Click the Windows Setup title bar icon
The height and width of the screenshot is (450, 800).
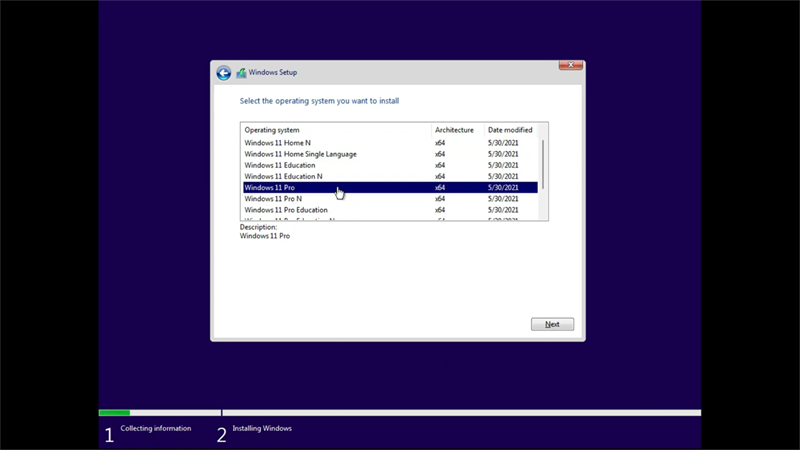(241, 73)
